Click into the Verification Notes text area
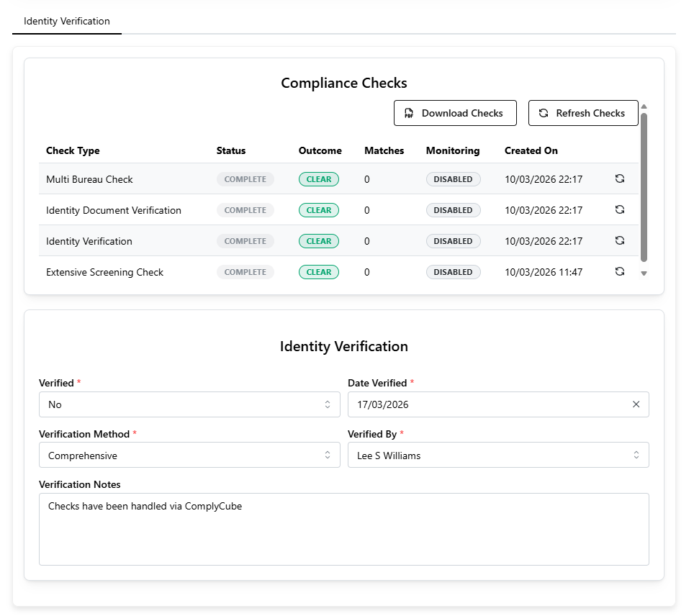This screenshot has width=694, height=616. [x=344, y=529]
